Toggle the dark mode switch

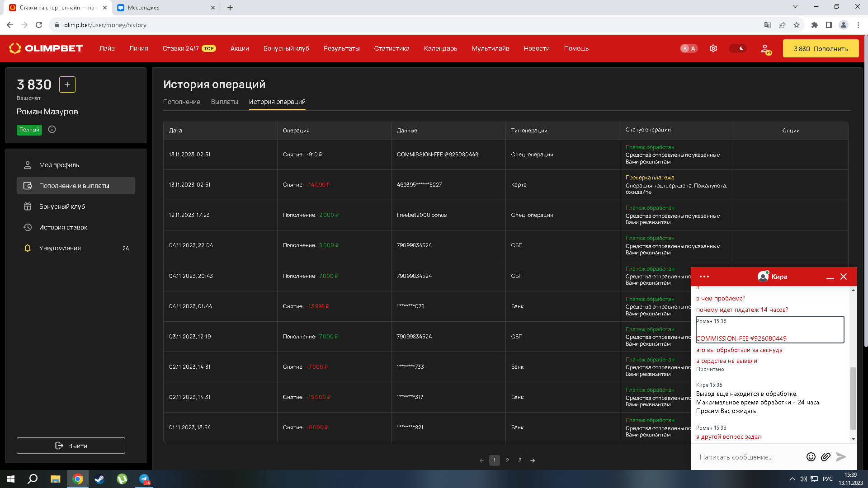click(737, 48)
